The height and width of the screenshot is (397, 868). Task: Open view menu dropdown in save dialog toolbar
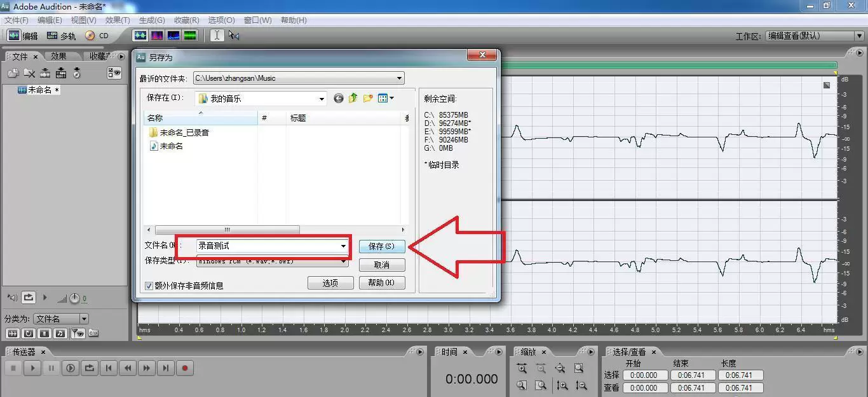tap(386, 98)
